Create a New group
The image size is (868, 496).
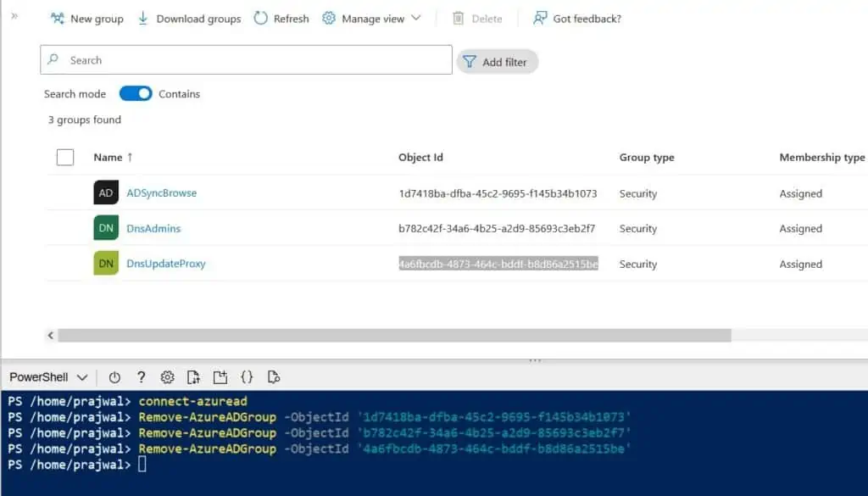(87, 19)
